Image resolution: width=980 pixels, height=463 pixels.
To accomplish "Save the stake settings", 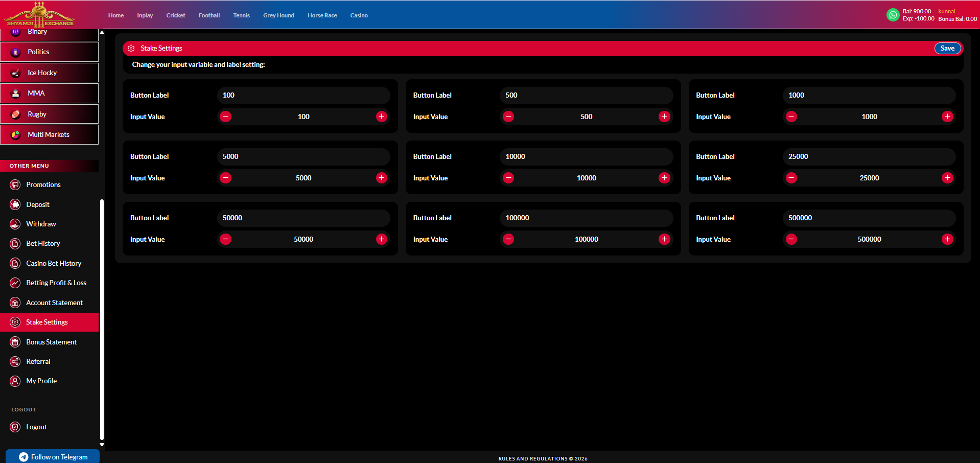I will click(x=947, y=48).
